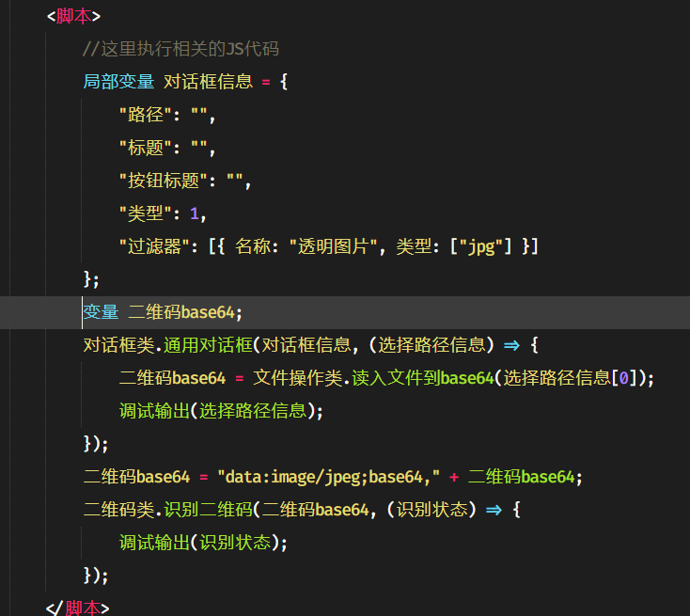
Task: Click the 对话框信息 variable declaration name
Action: tap(208, 82)
